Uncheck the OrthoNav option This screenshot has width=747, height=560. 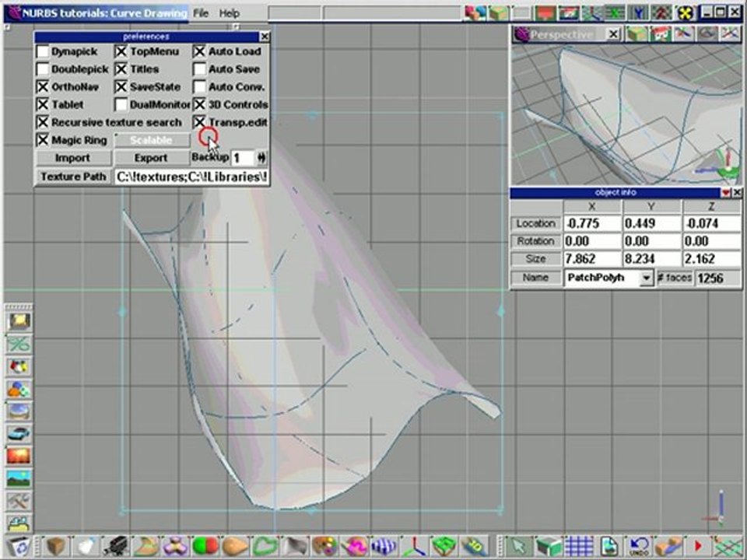coord(43,86)
